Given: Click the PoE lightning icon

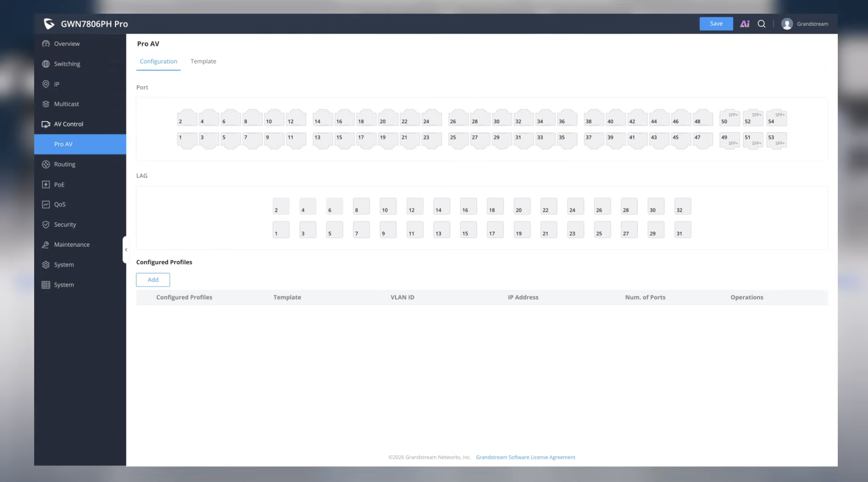Looking at the screenshot, I should click(45, 185).
